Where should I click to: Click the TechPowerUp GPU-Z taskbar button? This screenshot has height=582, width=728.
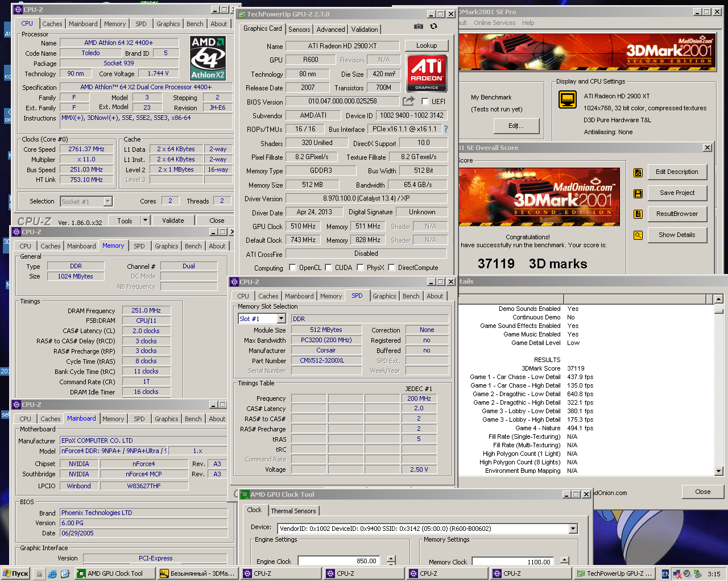(x=615, y=573)
